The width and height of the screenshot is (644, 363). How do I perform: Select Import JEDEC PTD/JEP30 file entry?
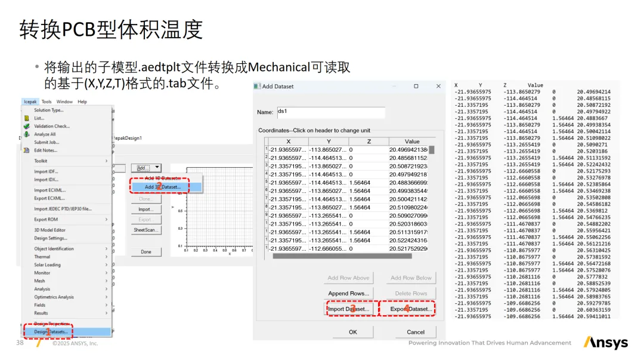[63, 209]
